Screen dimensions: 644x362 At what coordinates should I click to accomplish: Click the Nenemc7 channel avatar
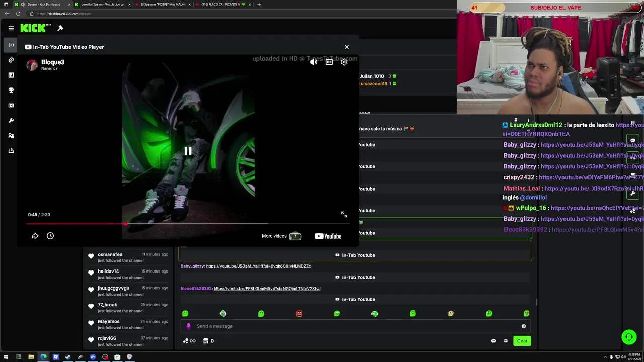(32, 65)
